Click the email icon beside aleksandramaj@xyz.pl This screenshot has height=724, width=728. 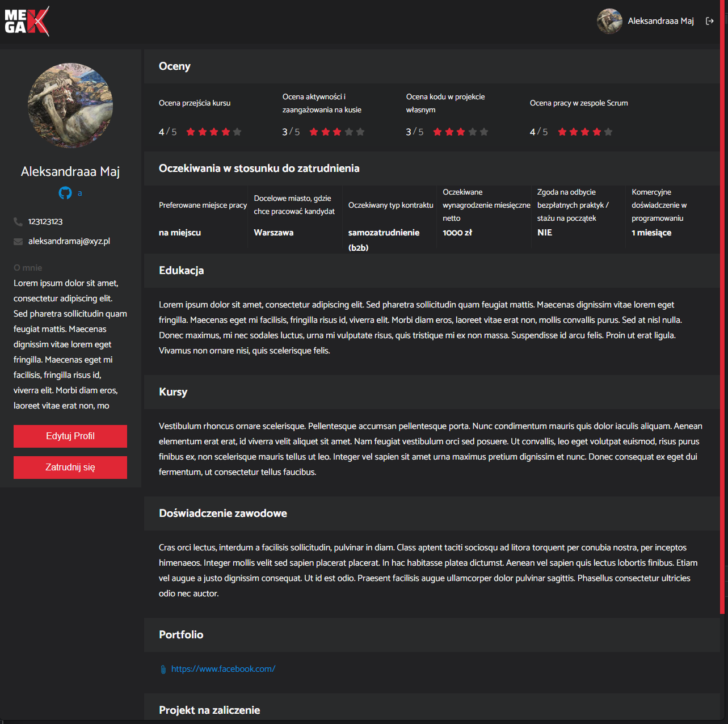click(x=17, y=241)
